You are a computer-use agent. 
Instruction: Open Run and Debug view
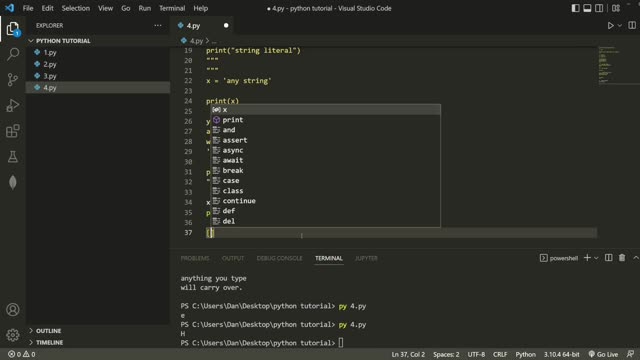pos(13,105)
